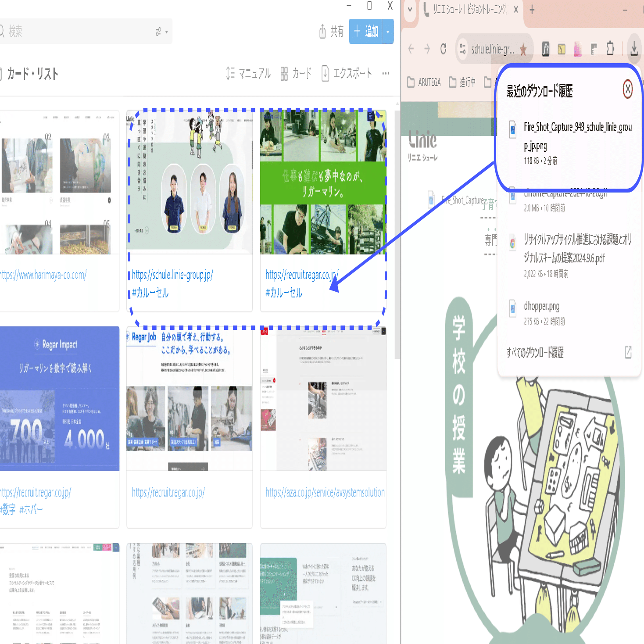This screenshot has width=644, height=644.
Task: Open the ruler extension icon
Action: tap(594, 50)
